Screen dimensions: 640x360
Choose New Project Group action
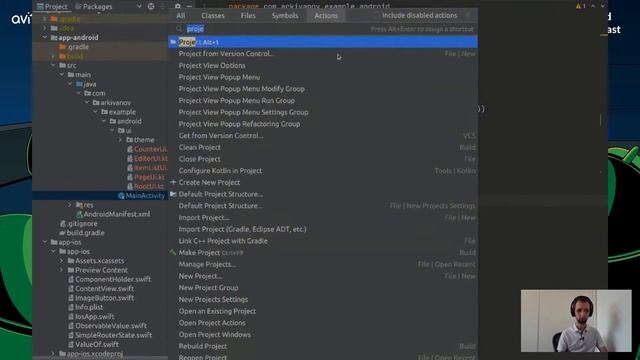pos(323,288)
